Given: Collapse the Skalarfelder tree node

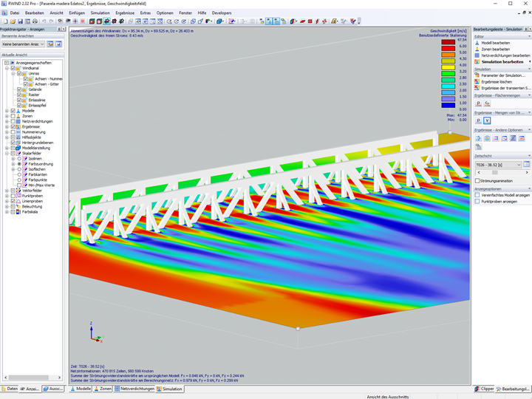Looking at the screenshot, I should (x=7, y=154).
